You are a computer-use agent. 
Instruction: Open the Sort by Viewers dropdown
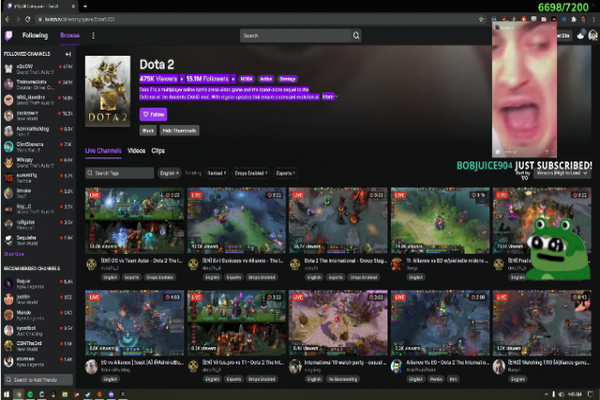pyautogui.click(x=561, y=173)
